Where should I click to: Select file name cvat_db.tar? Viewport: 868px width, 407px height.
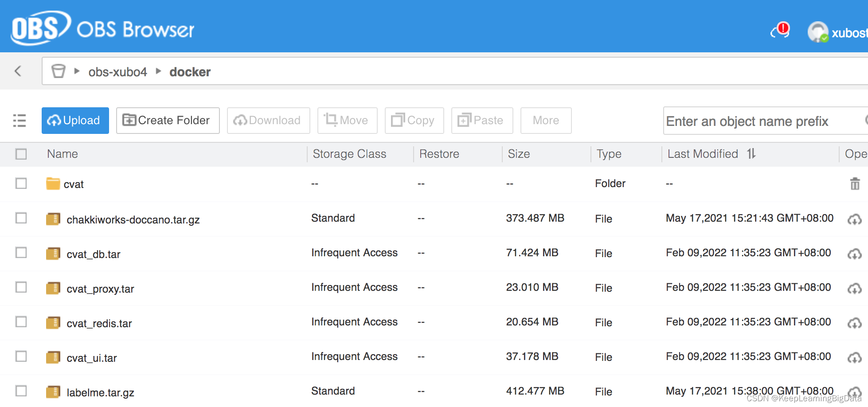click(x=94, y=254)
